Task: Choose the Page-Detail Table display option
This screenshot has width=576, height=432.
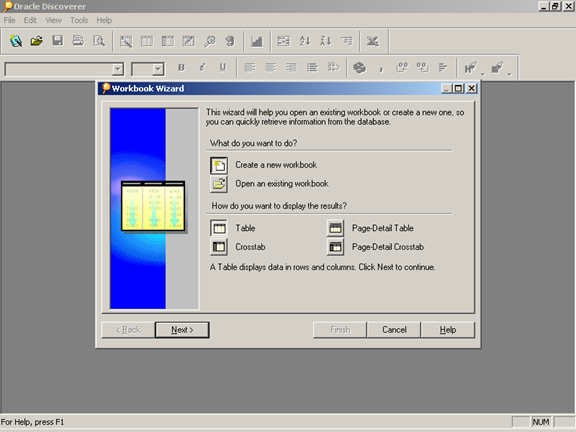Action: (335, 228)
